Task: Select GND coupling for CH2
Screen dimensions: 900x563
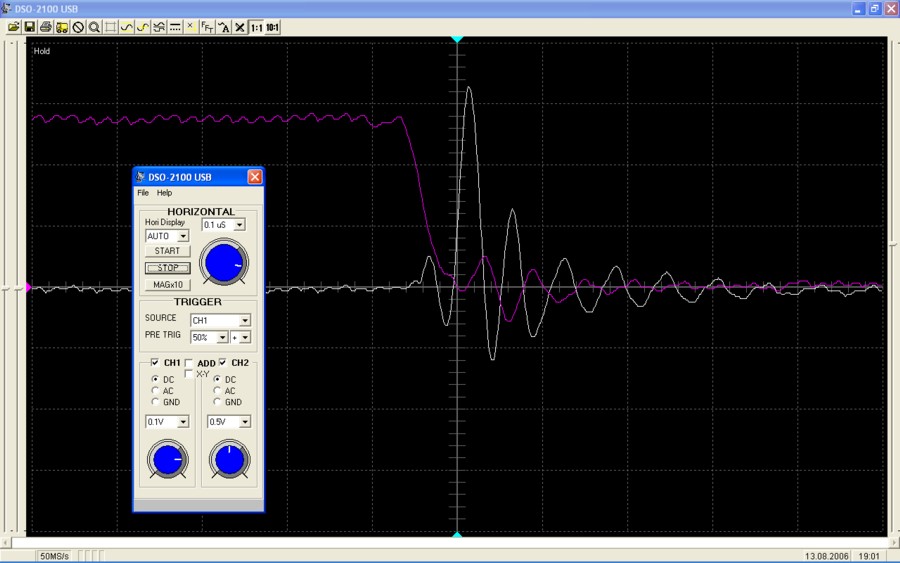Action: (x=217, y=402)
